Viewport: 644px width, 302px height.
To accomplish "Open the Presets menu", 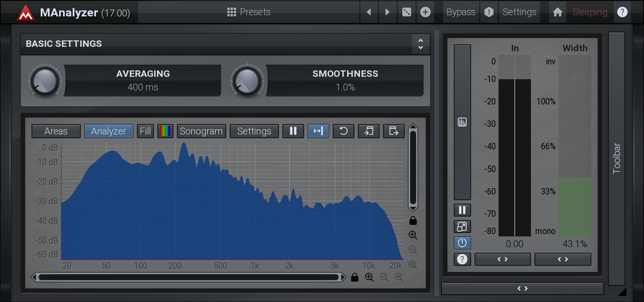I will pyautogui.click(x=248, y=12).
